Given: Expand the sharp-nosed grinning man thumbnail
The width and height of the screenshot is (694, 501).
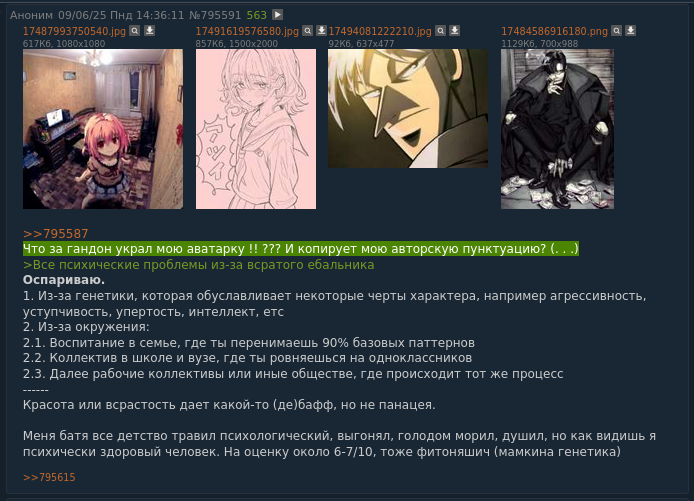Looking at the screenshot, I should coord(408,108).
